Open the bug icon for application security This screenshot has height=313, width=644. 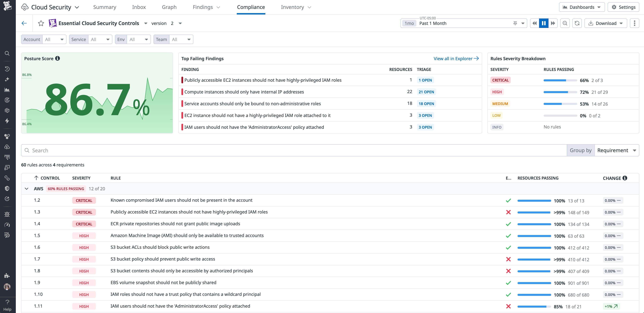point(7,214)
